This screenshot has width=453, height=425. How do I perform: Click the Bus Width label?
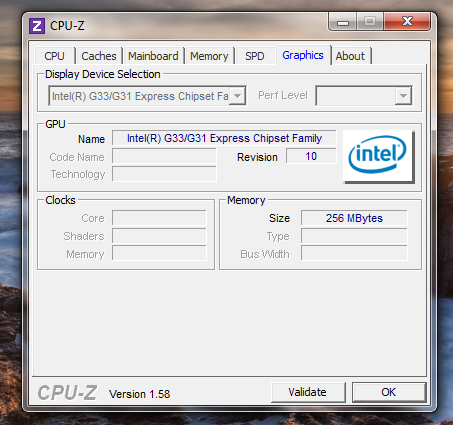(x=265, y=254)
